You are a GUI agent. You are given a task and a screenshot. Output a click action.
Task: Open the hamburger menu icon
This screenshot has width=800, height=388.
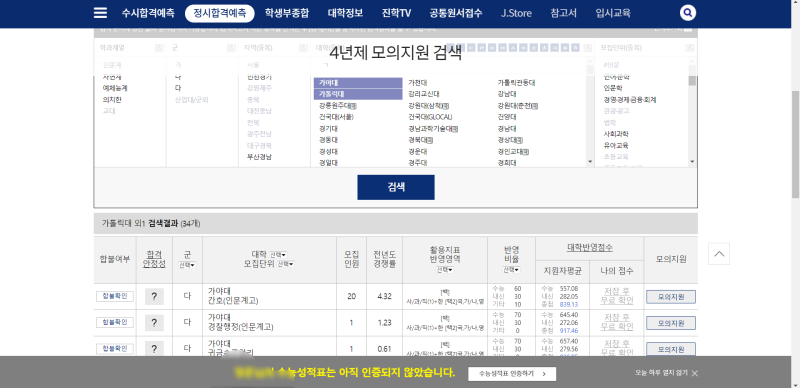click(x=101, y=13)
